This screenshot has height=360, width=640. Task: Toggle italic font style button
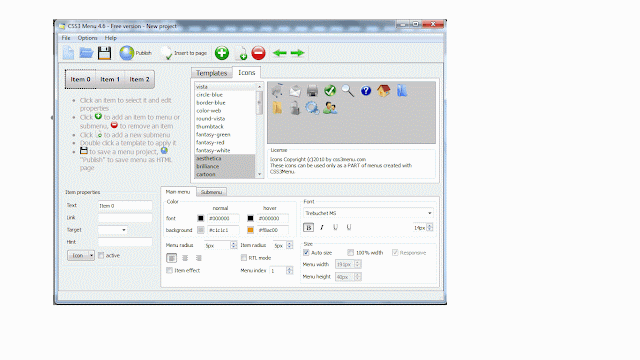tap(322, 228)
